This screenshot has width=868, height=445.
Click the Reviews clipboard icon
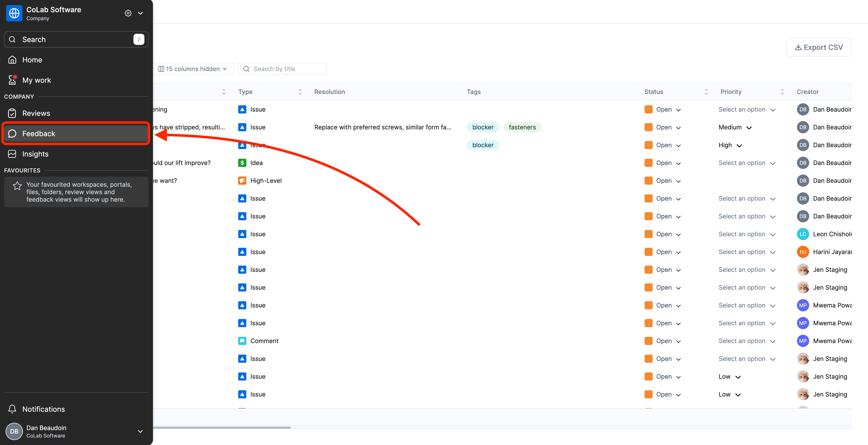click(12, 113)
